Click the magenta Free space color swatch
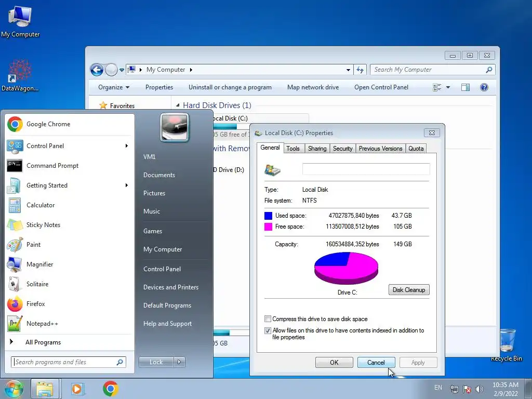532x399 pixels. pyautogui.click(x=269, y=227)
